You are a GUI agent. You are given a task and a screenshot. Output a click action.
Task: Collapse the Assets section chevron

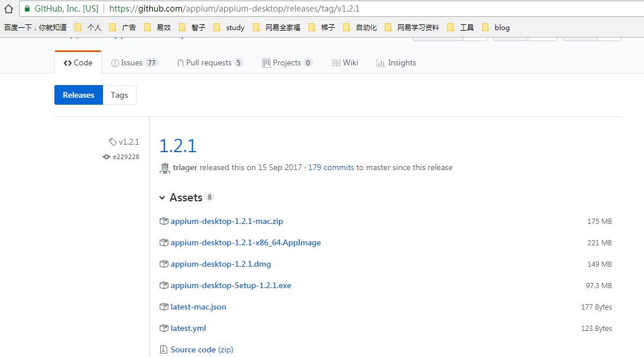coord(162,198)
